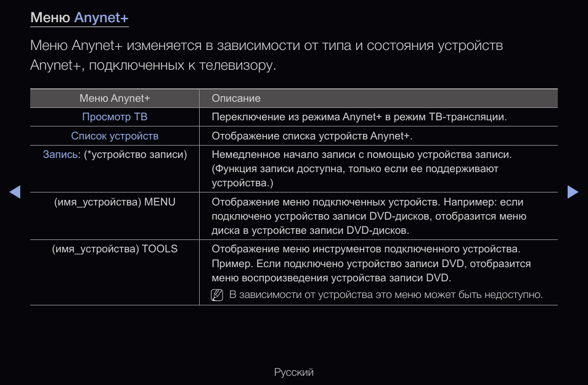Click the description about displaying the Anynet+ device list
This screenshot has height=385, width=588.
point(312,136)
